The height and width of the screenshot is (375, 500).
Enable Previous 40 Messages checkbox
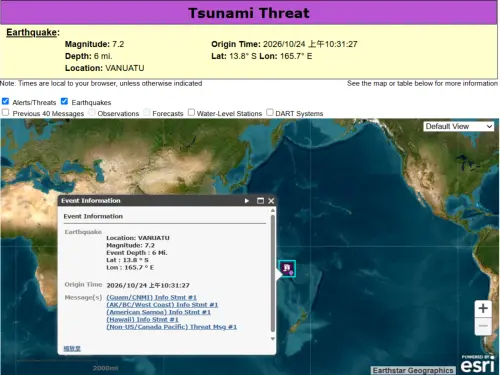click(x=5, y=112)
